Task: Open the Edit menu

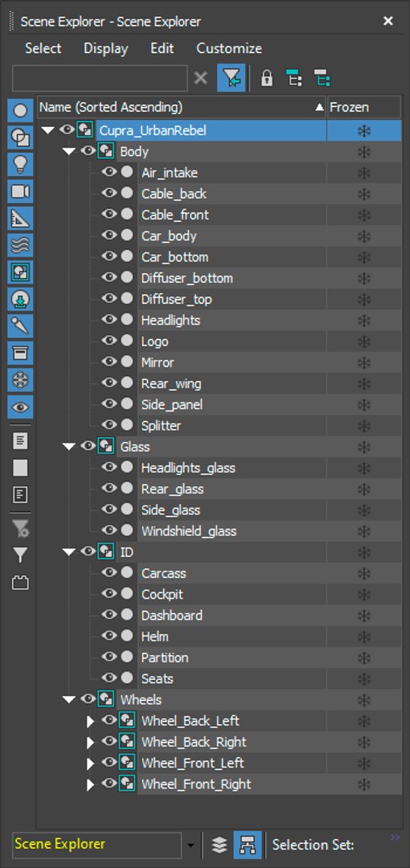Action: tap(162, 48)
